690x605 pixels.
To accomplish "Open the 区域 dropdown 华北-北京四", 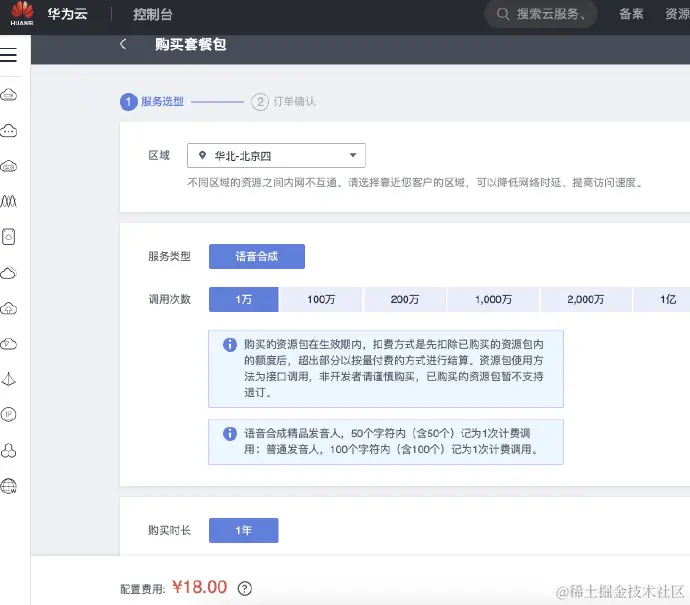I will click(x=276, y=155).
